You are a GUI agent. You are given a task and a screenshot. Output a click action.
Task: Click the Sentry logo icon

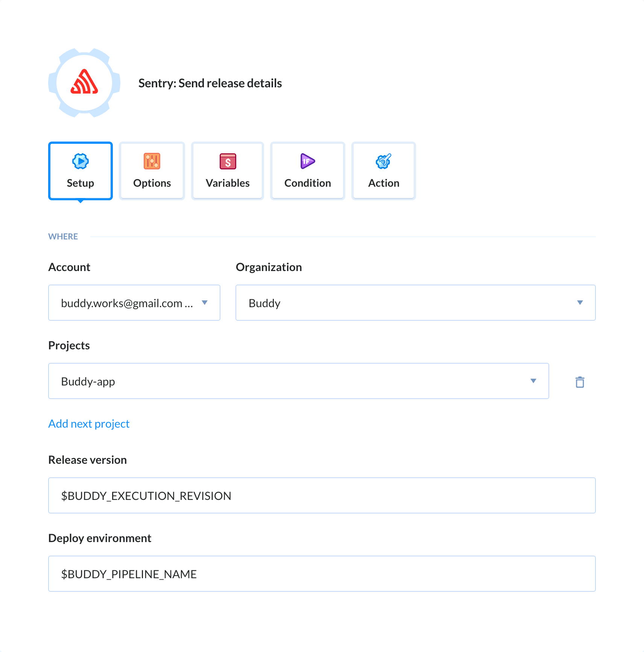[84, 82]
